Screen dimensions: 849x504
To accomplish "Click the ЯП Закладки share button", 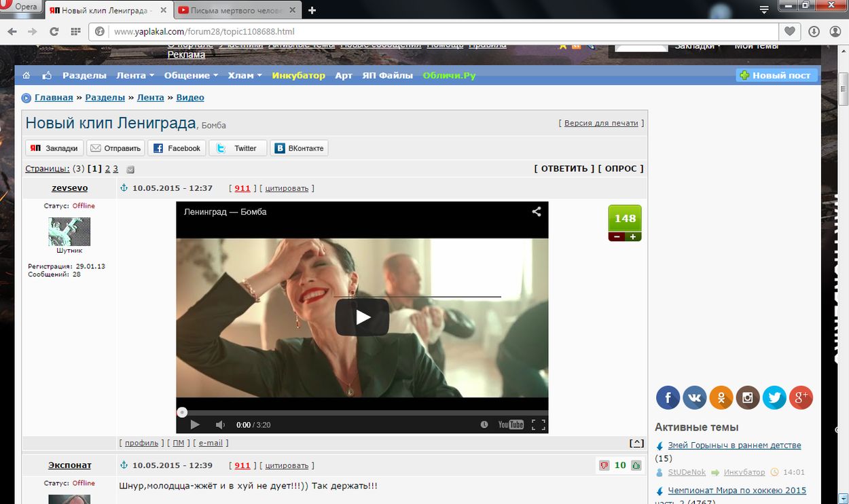I will pos(54,148).
